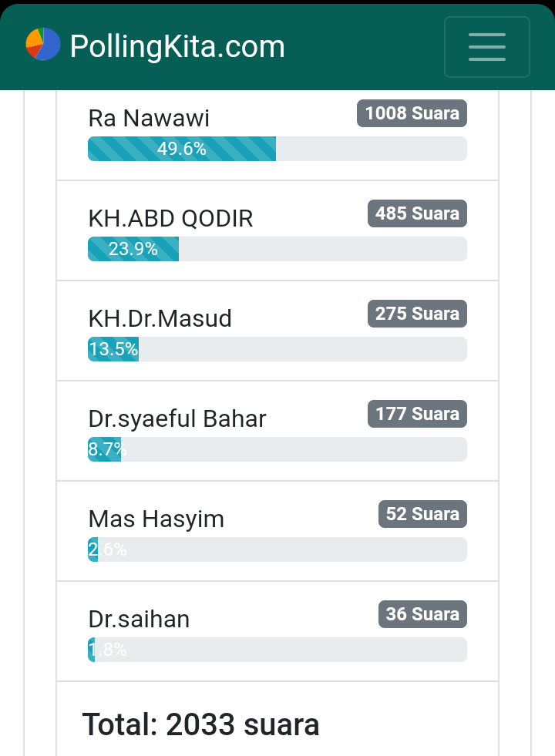Click the Total 2033 suara text
Viewport: 555px width, 756px height.
click(x=200, y=724)
